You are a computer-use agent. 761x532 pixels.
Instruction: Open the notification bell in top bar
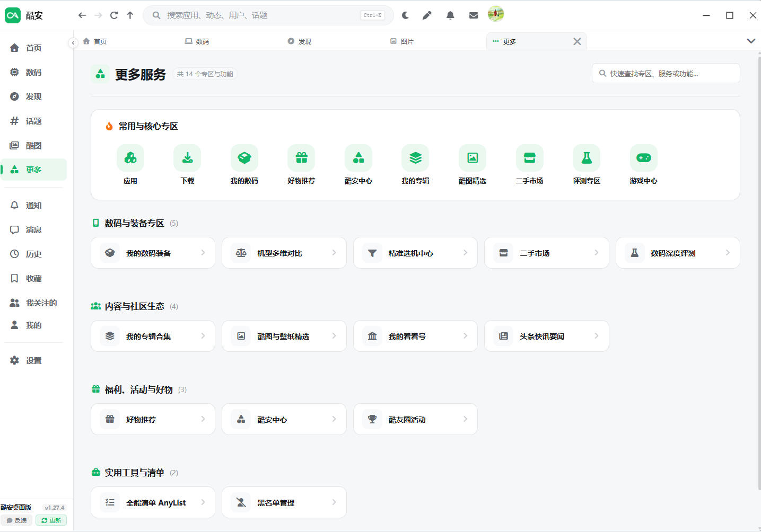(x=450, y=15)
